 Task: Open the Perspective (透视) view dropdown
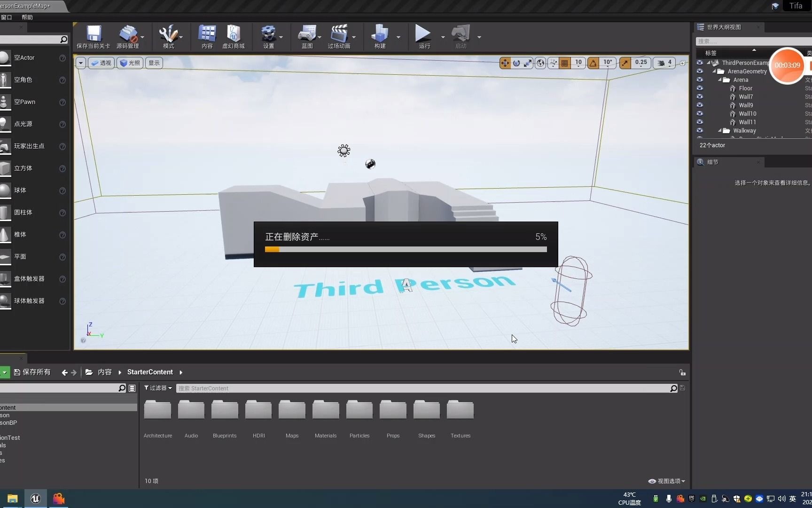[101, 63]
